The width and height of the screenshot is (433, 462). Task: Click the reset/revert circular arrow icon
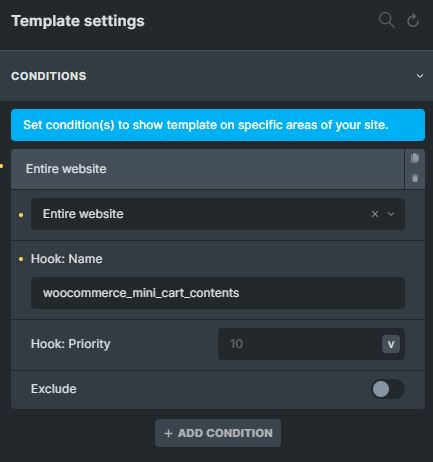[x=413, y=20]
